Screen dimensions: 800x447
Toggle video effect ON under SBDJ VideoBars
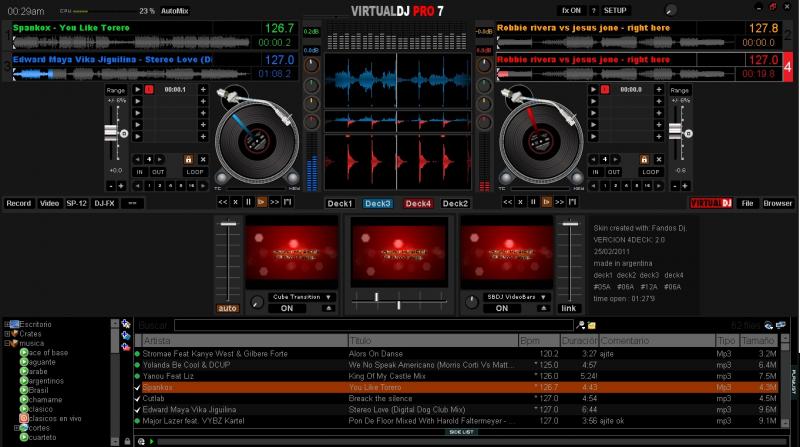(502, 308)
